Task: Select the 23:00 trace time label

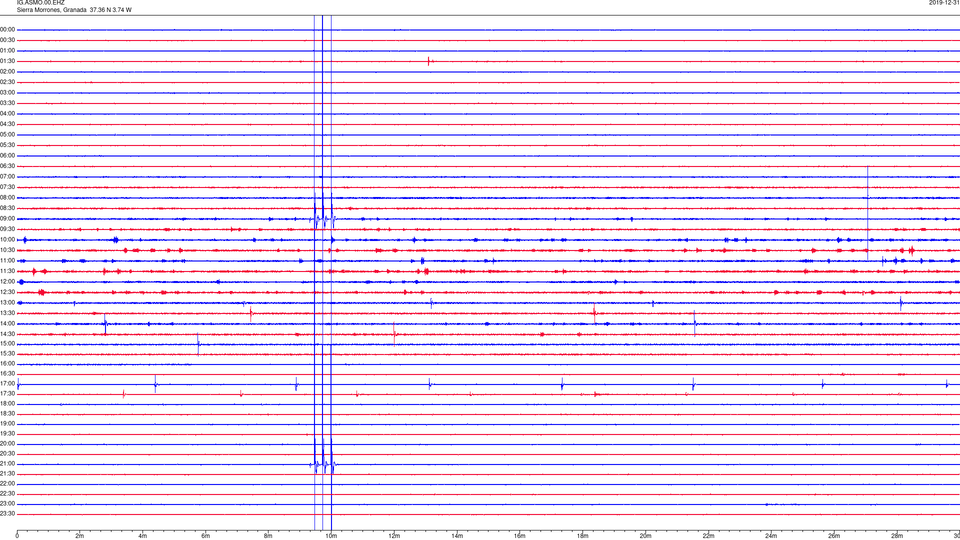Action: click(x=7, y=503)
